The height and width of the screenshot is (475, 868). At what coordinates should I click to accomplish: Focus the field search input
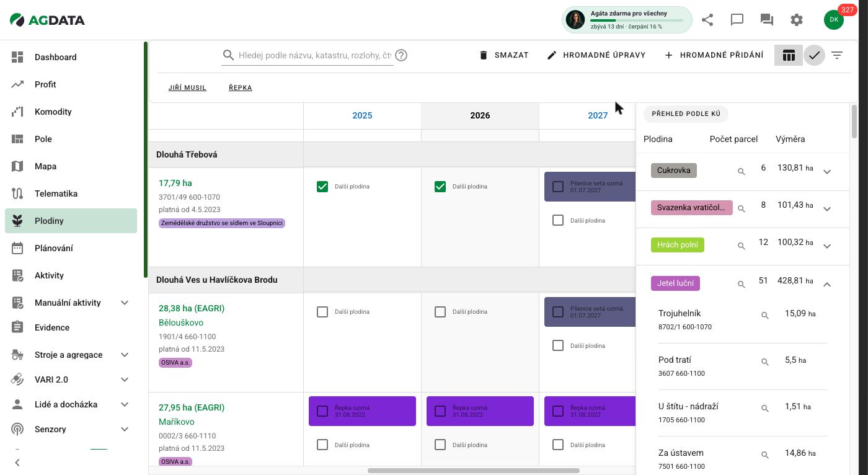tap(315, 55)
